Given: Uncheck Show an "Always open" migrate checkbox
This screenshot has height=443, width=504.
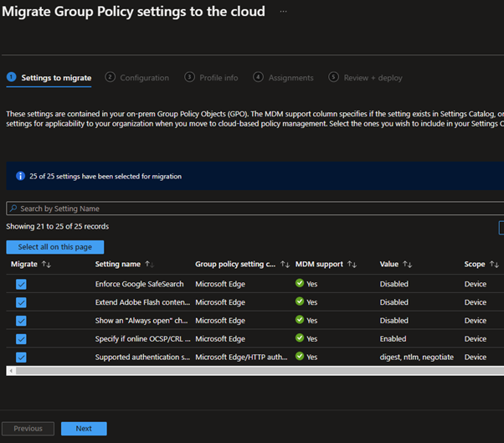Looking at the screenshot, I should pyautogui.click(x=21, y=321).
